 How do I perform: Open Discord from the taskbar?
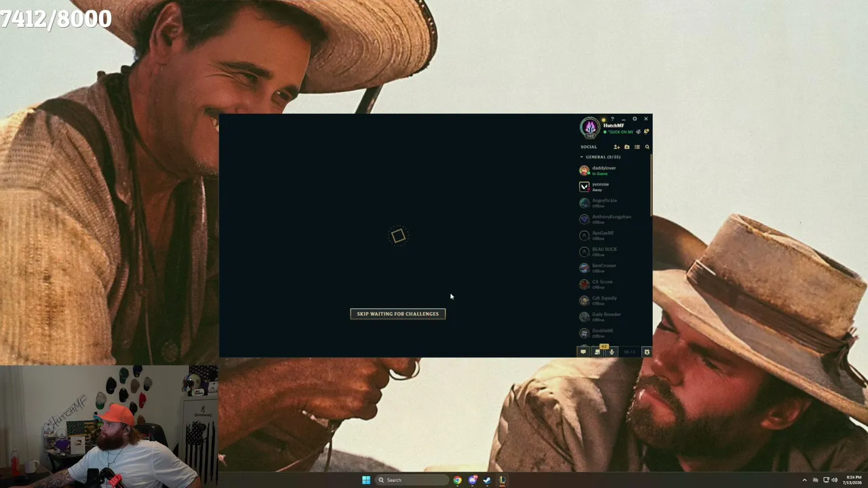(473, 480)
